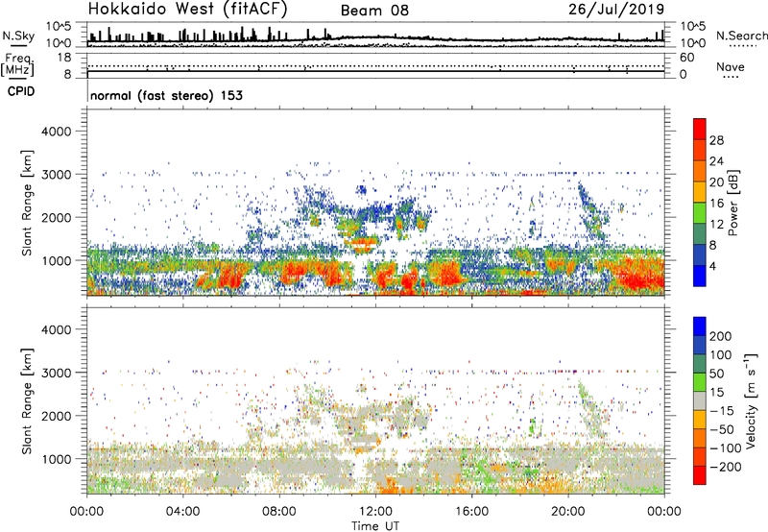Click the 'Slant Range [km]' label of power panel
Image resolution: width=768 pixels, height=532 pixels.
coord(27,203)
